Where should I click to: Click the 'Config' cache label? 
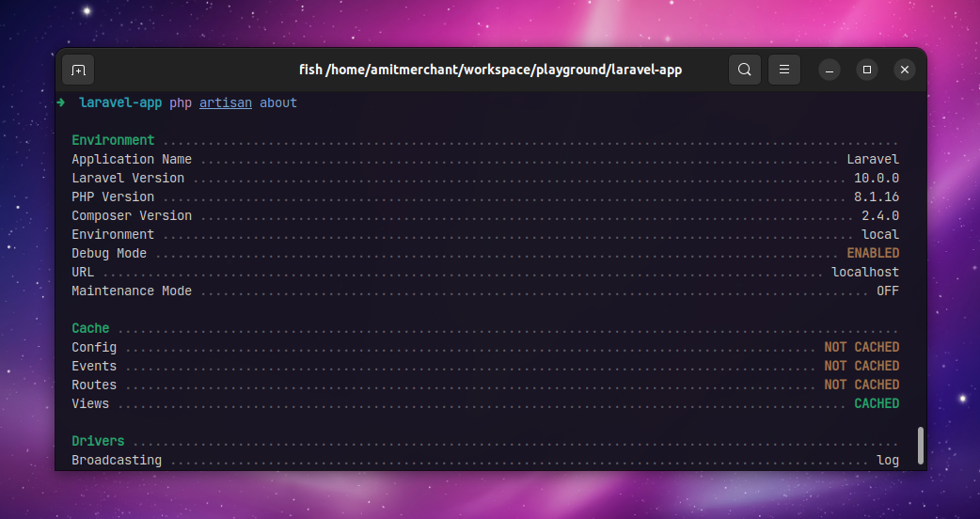click(x=94, y=347)
